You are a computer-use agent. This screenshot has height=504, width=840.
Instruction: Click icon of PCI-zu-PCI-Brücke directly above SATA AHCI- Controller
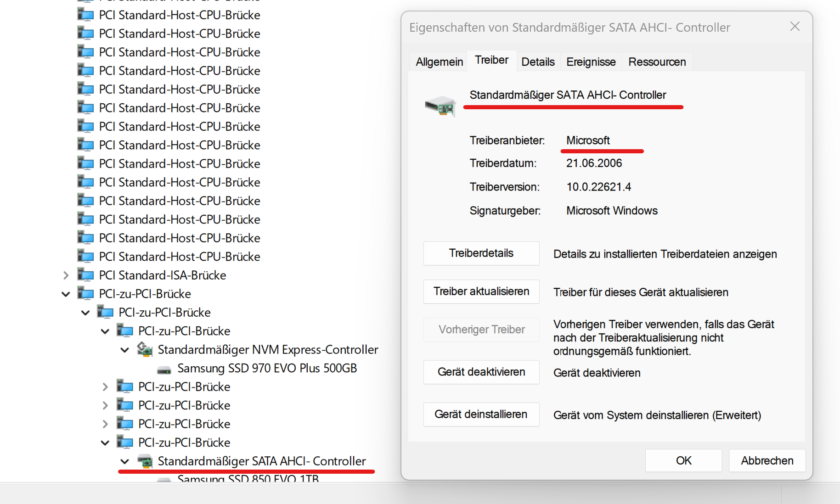tap(125, 442)
